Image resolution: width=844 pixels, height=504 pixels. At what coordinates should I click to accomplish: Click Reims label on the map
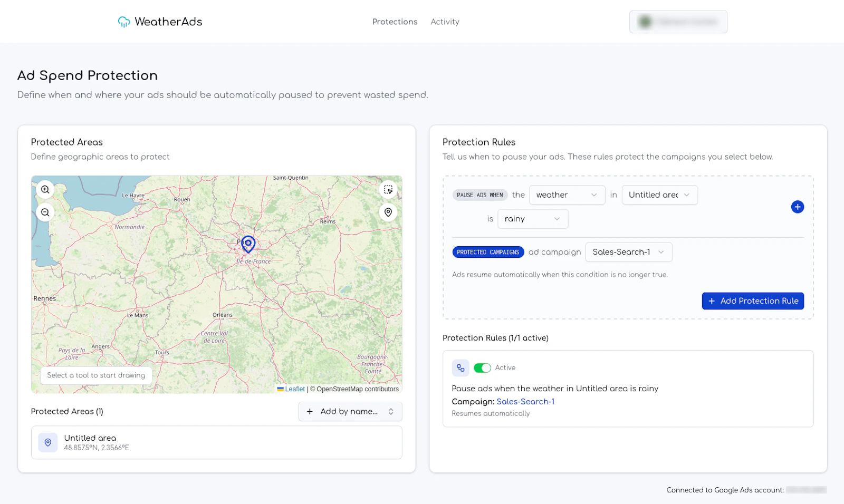pos(328,221)
